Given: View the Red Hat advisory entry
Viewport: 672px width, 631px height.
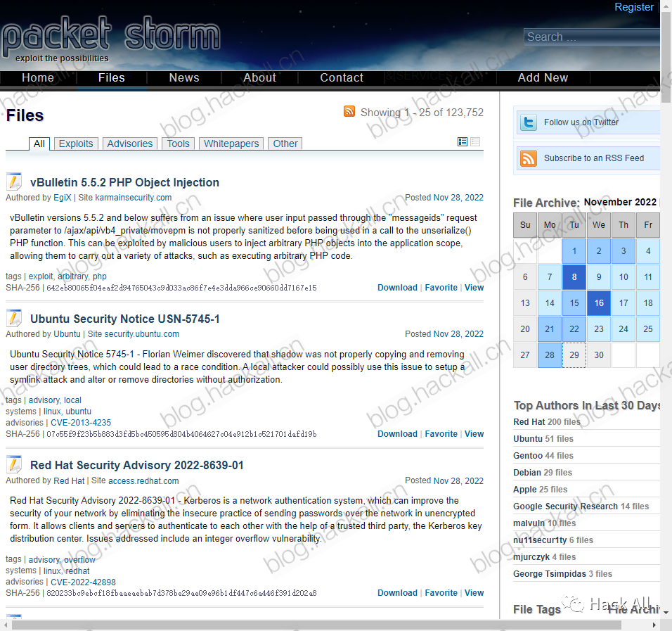Looking at the screenshot, I should pos(474,593).
